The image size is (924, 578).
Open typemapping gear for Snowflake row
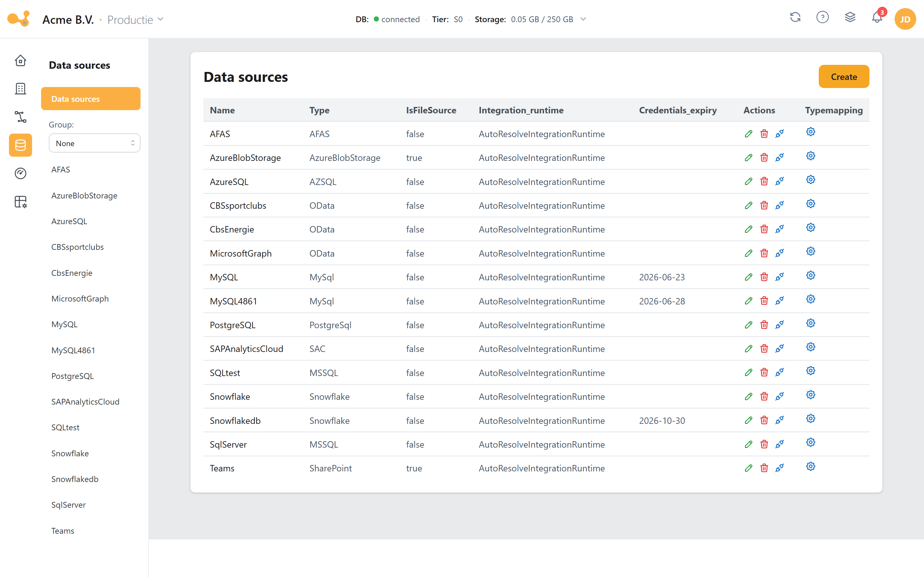pos(811,395)
